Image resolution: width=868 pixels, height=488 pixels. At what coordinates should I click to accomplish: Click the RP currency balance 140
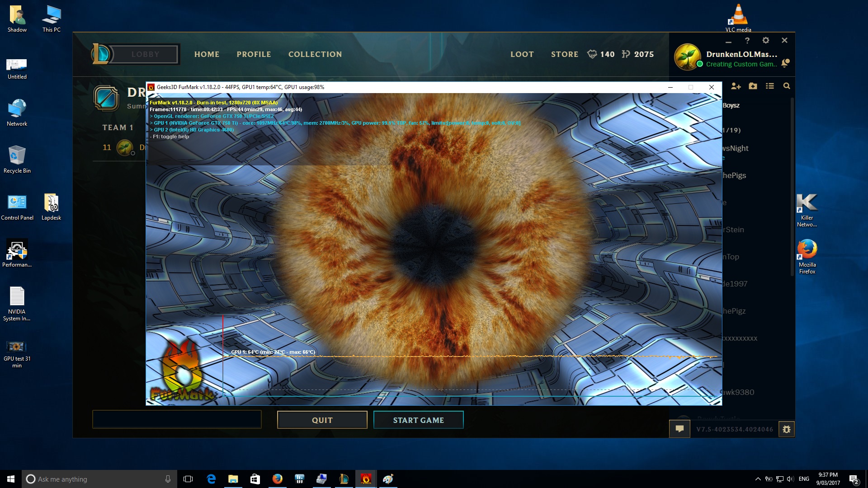tap(601, 54)
